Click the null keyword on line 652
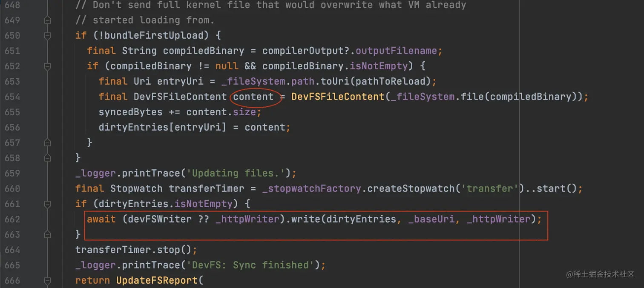 (227, 66)
